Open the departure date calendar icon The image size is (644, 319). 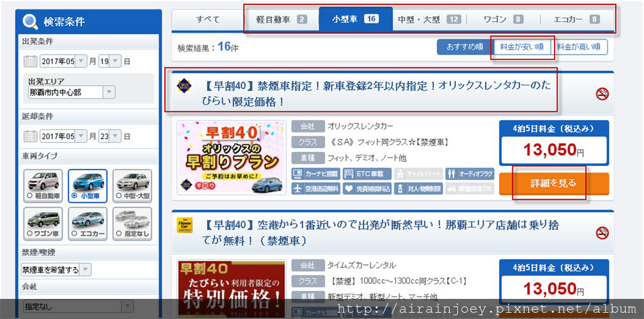[x=30, y=62]
